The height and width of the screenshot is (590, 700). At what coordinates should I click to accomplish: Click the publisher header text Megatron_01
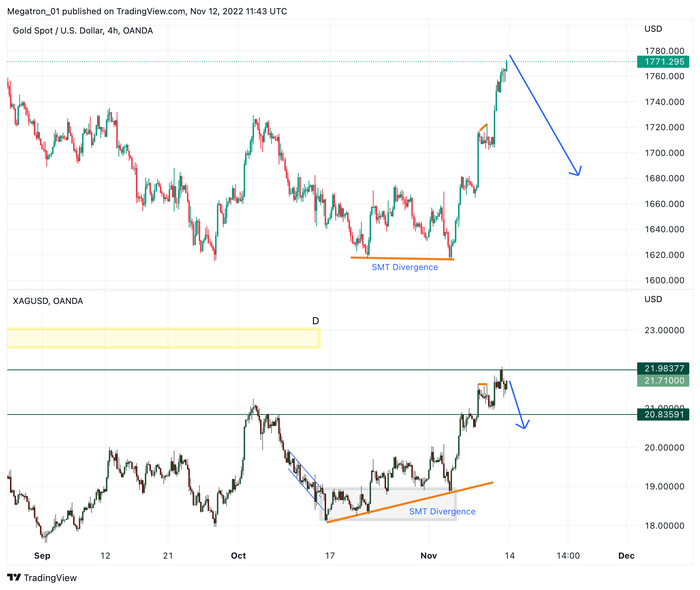(x=34, y=11)
